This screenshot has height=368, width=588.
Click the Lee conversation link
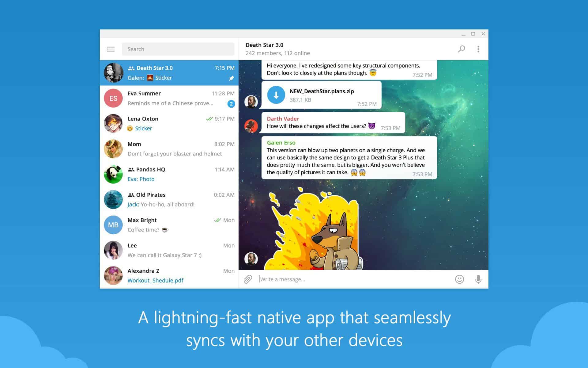[x=170, y=250]
